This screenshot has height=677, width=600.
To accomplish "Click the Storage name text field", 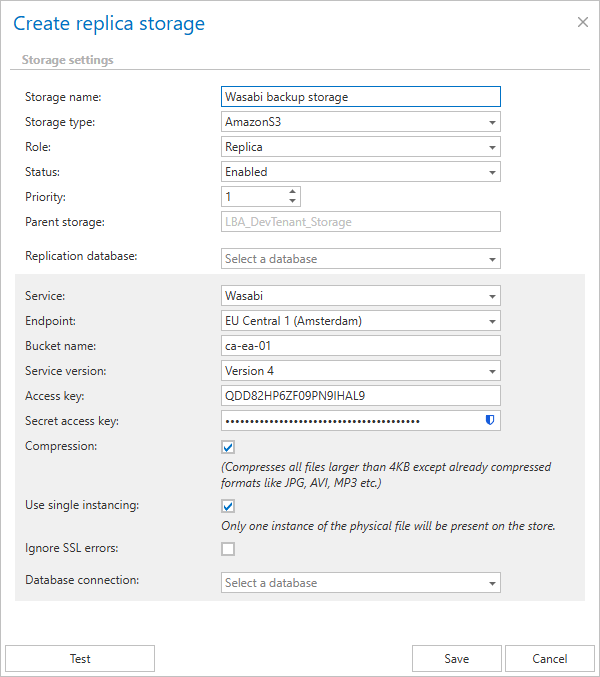I will [x=360, y=97].
